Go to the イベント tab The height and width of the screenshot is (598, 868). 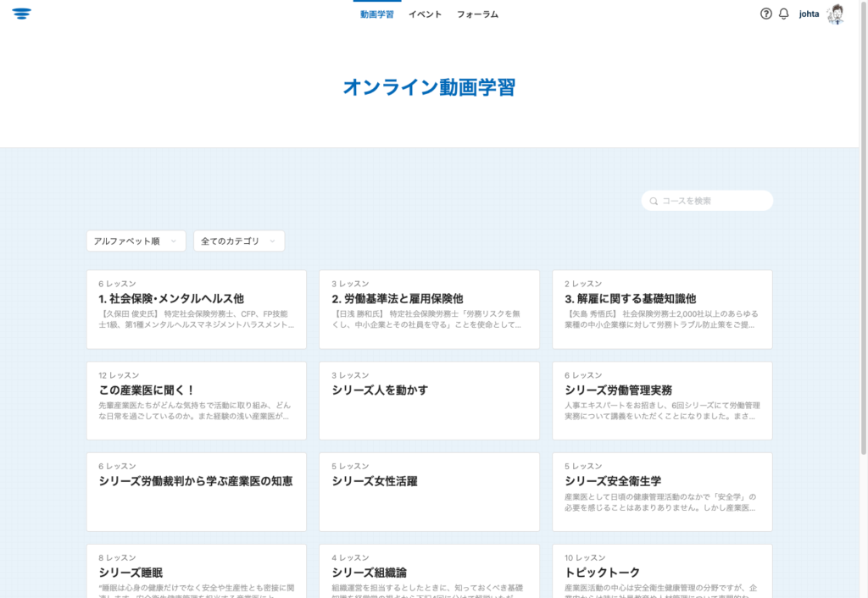[425, 14]
